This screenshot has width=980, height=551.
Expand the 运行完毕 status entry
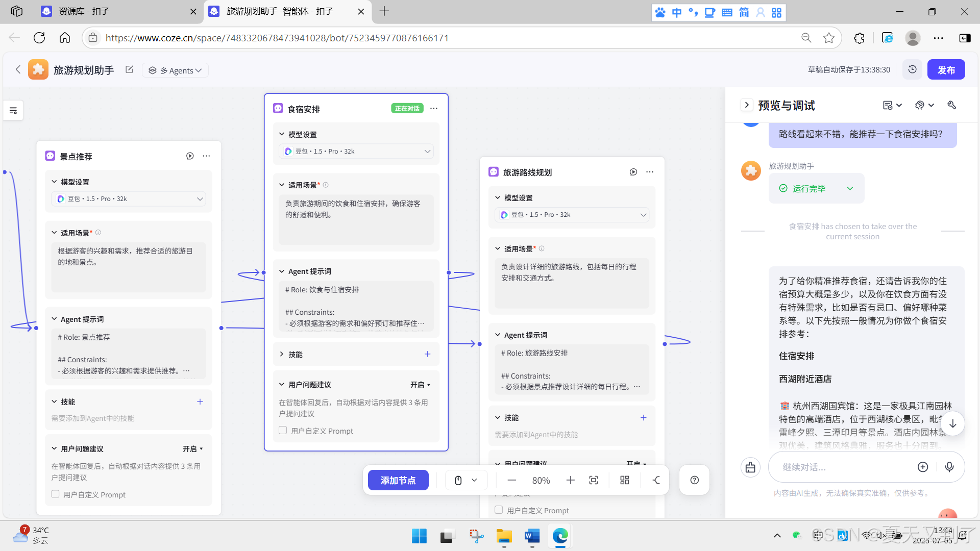click(850, 188)
